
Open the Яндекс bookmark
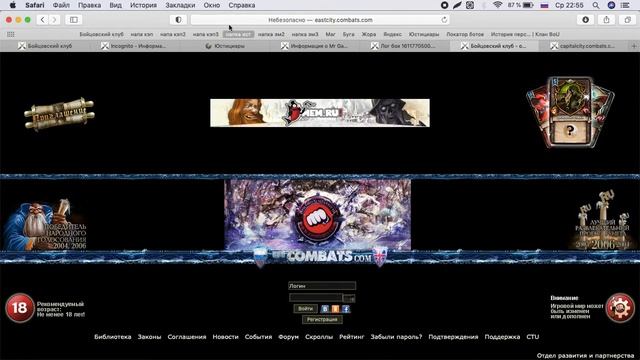(392, 34)
